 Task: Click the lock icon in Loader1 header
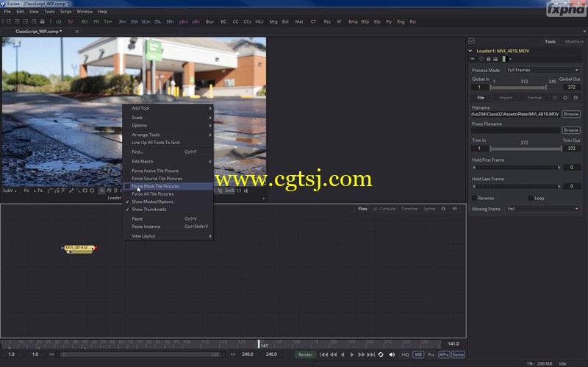tap(488, 59)
